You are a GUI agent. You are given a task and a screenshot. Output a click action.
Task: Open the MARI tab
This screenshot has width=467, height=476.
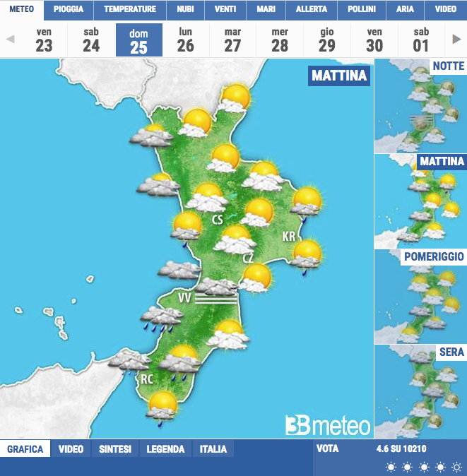coord(266,10)
